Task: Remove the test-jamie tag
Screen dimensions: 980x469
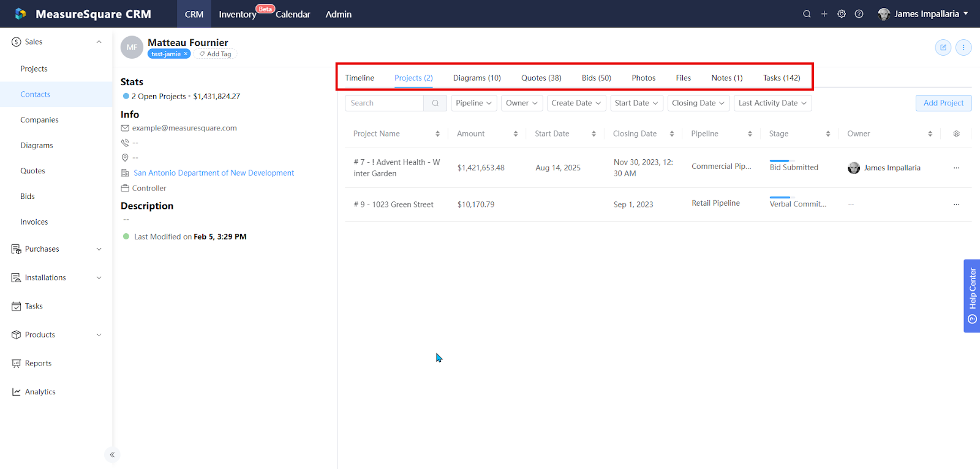Action: (186, 54)
